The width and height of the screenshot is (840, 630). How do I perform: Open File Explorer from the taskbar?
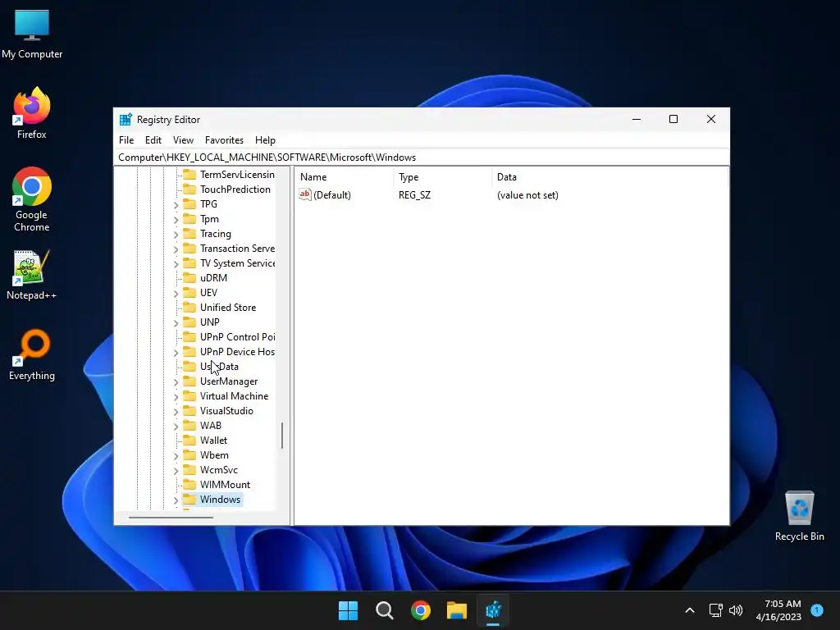457,610
